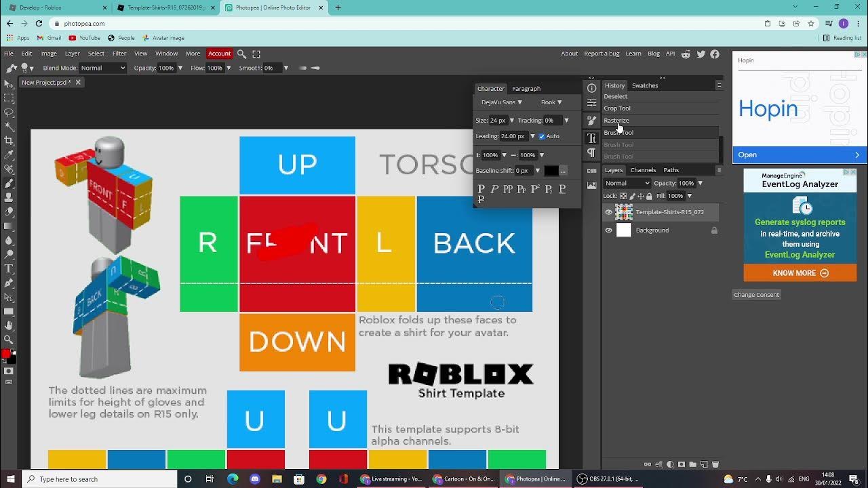Screen dimensions: 868x488
Task: Delete layer with trash icon
Action: coord(715,465)
